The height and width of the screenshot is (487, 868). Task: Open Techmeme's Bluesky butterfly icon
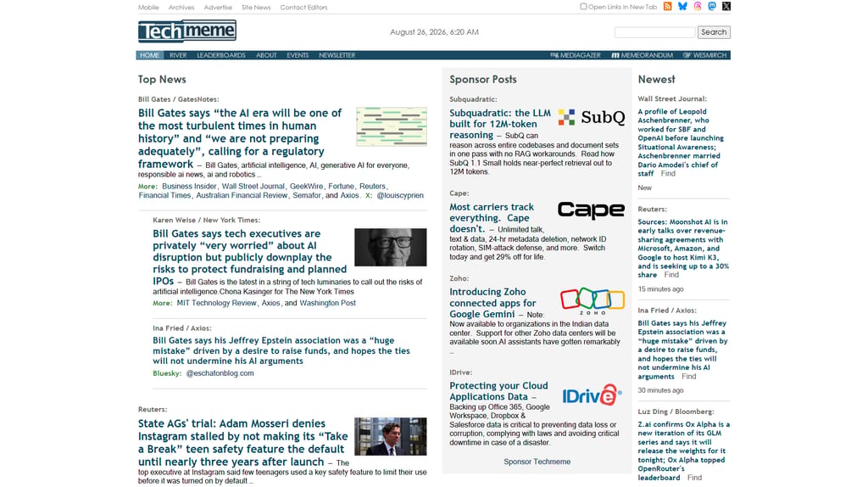click(x=682, y=7)
